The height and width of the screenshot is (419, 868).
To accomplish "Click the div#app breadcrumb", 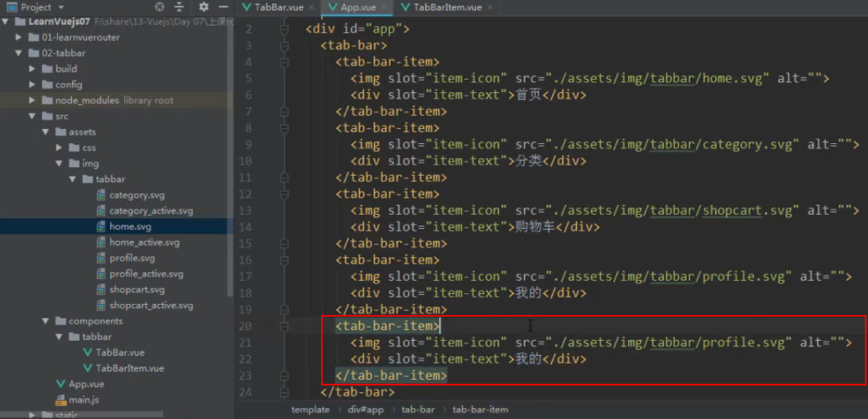I will [366, 410].
